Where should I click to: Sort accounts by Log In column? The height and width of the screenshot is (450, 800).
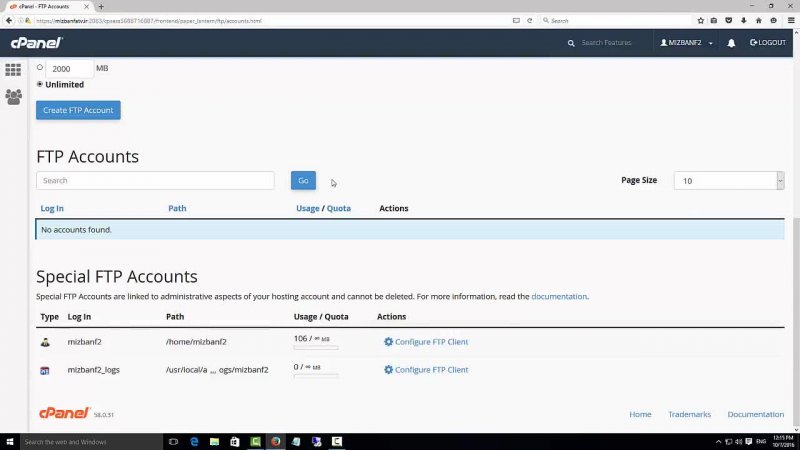point(52,208)
